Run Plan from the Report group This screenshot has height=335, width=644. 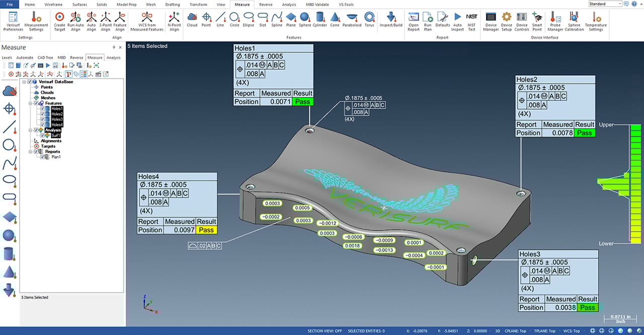(428, 22)
